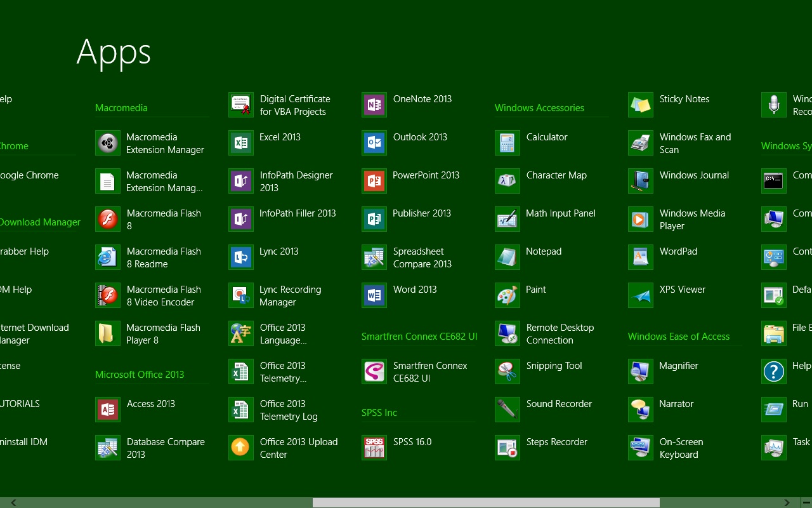Viewport: 812px width, 508px height.
Task: Open InfoPath Designer 2013 icon
Action: (241, 181)
